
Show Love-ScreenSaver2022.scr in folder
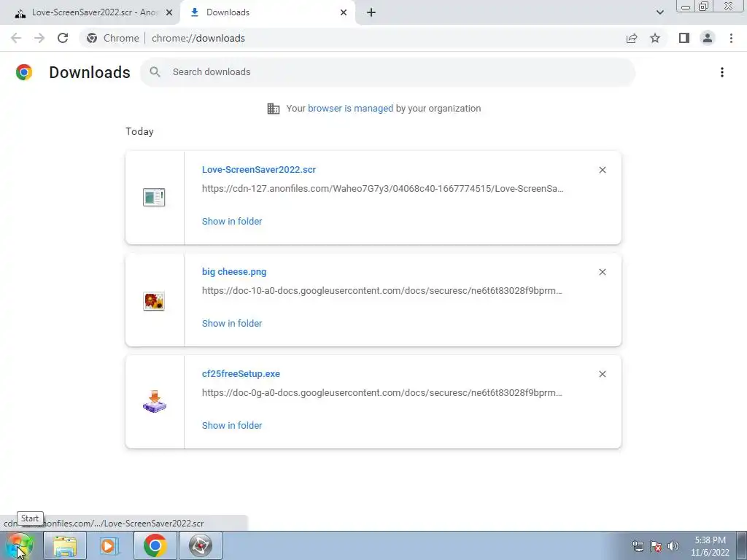(232, 222)
